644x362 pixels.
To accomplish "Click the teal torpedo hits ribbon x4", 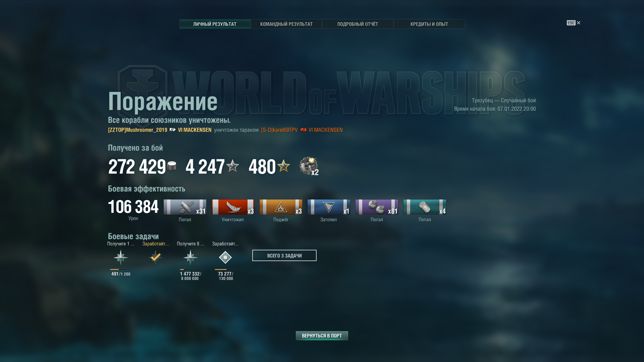I will pos(425,207).
